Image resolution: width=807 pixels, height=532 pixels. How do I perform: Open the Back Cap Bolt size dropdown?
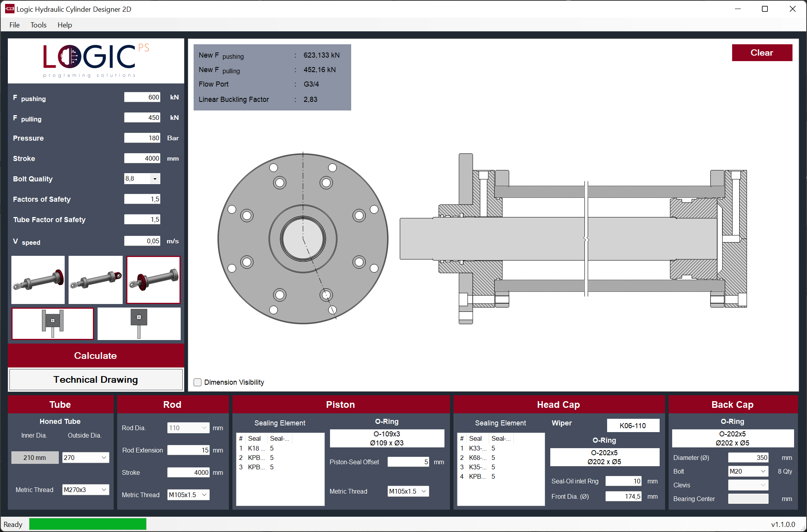click(x=763, y=471)
